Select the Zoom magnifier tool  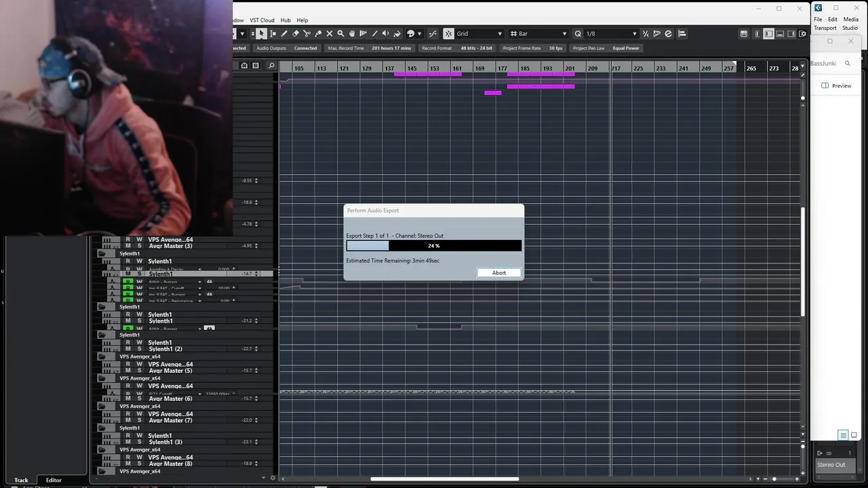pos(340,34)
